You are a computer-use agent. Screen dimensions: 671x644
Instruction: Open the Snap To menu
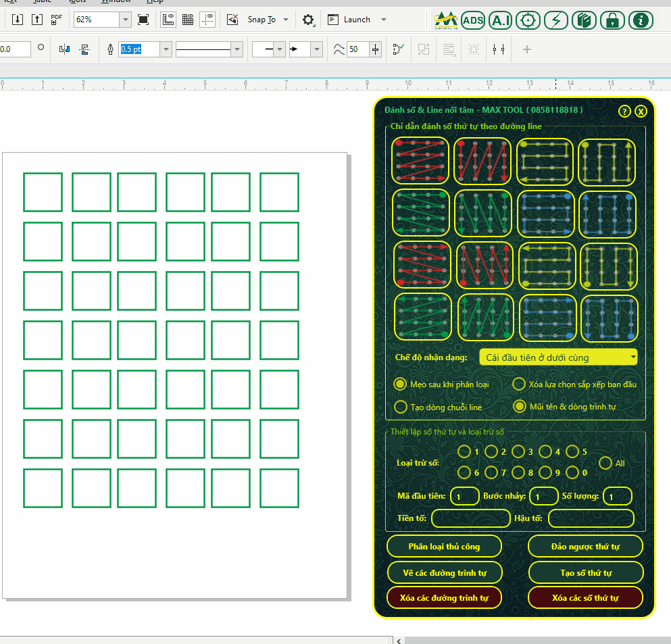(268, 20)
